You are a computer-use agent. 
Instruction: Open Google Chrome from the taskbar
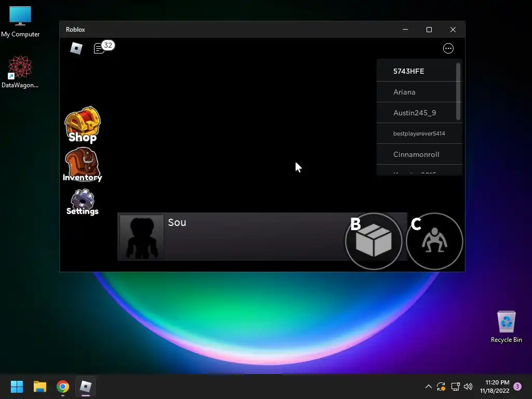coord(63,387)
